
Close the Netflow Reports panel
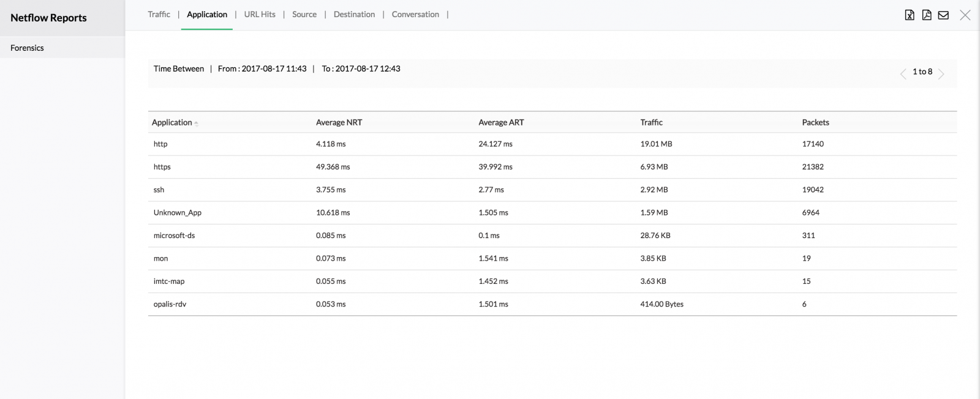pyautogui.click(x=965, y=15)
